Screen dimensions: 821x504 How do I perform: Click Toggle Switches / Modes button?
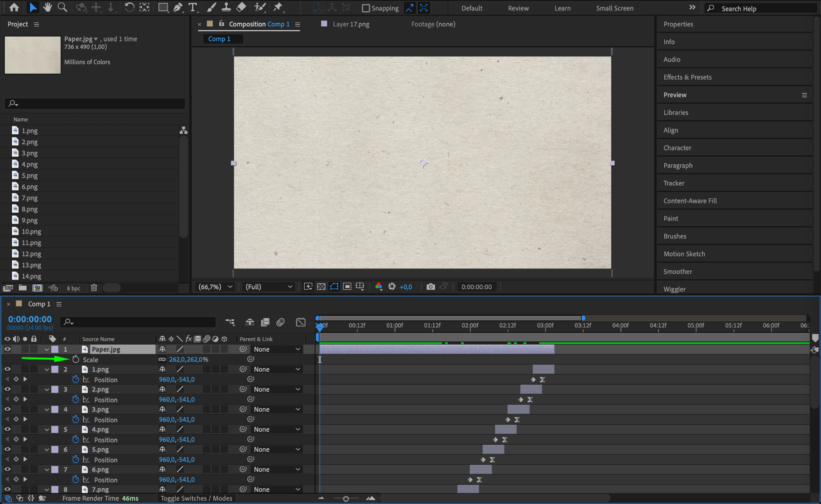point(196,498)
